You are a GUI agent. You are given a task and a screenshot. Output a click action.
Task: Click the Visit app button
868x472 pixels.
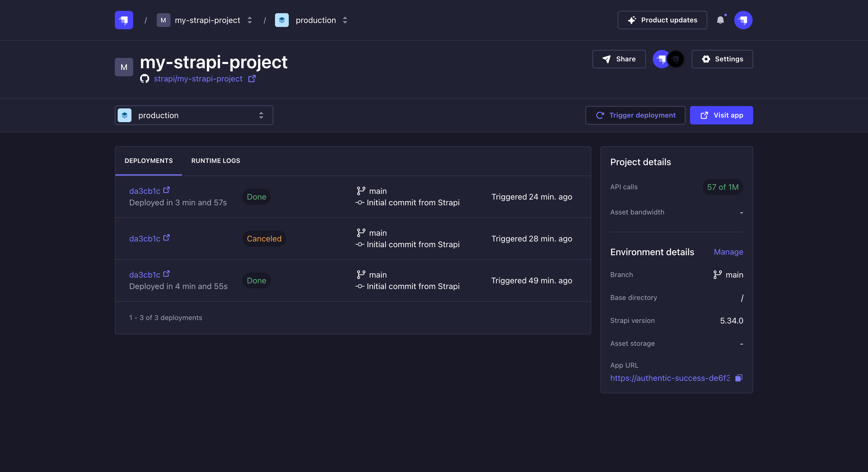(721, 115)
